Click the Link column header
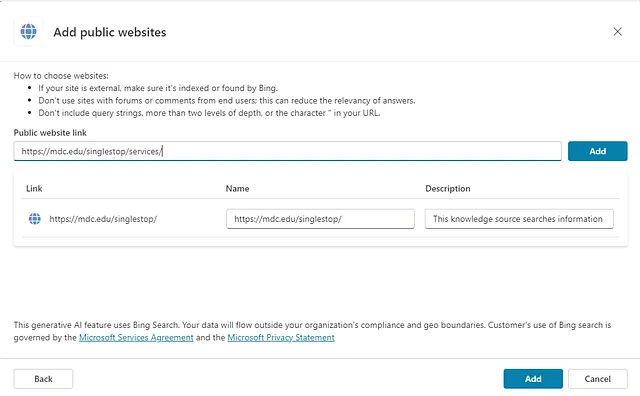Image resolution: width=640 pixels, height=396 pixels. [34, 189]
